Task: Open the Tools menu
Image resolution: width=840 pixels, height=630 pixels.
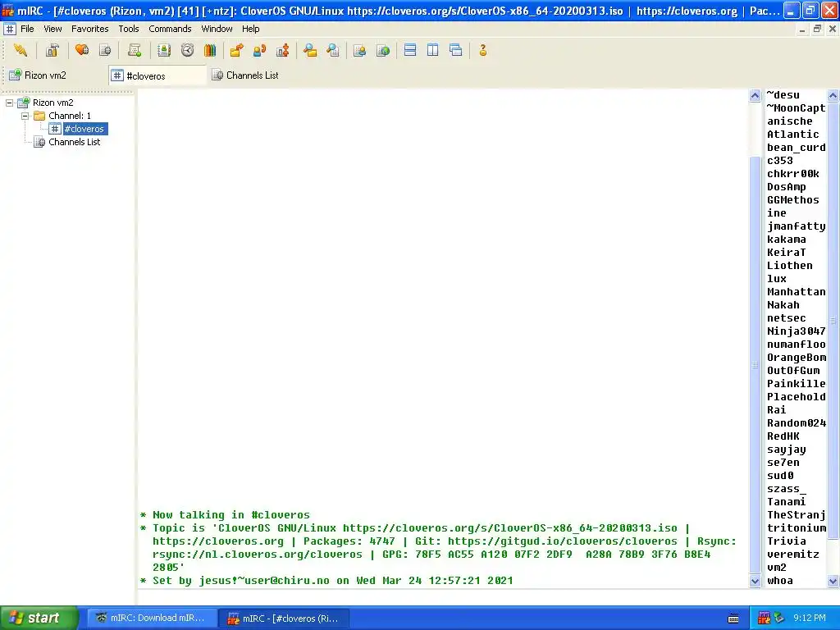Action: pos(129,29)
